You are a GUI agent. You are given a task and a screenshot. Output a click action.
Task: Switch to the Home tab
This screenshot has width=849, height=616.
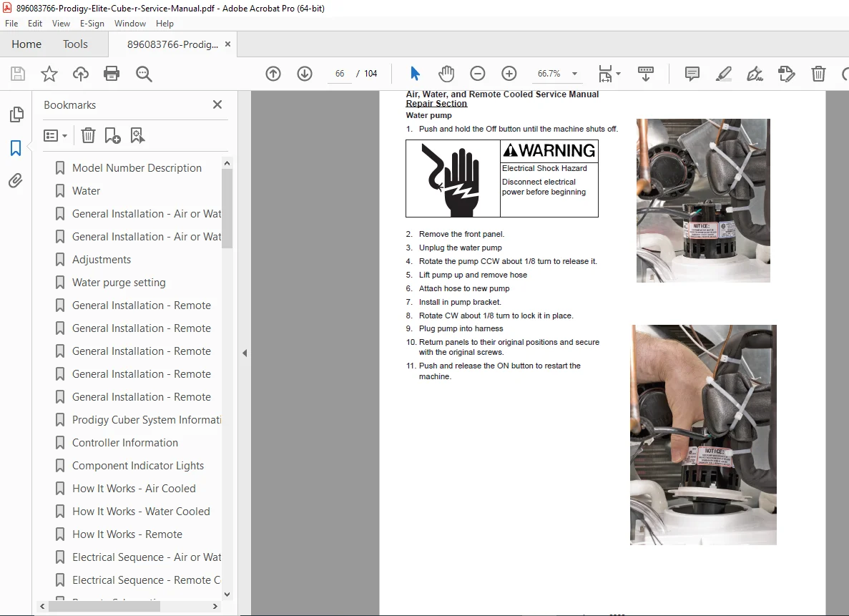(26, 44)
